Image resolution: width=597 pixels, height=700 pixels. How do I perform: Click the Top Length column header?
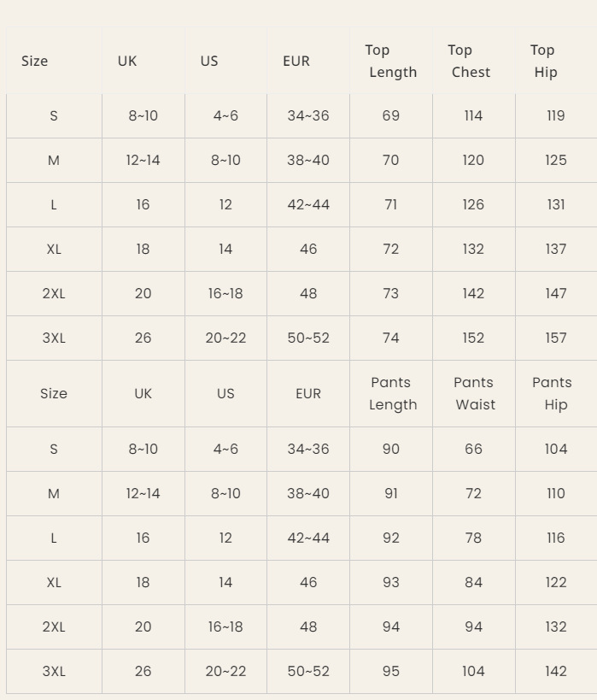[391, 61]
